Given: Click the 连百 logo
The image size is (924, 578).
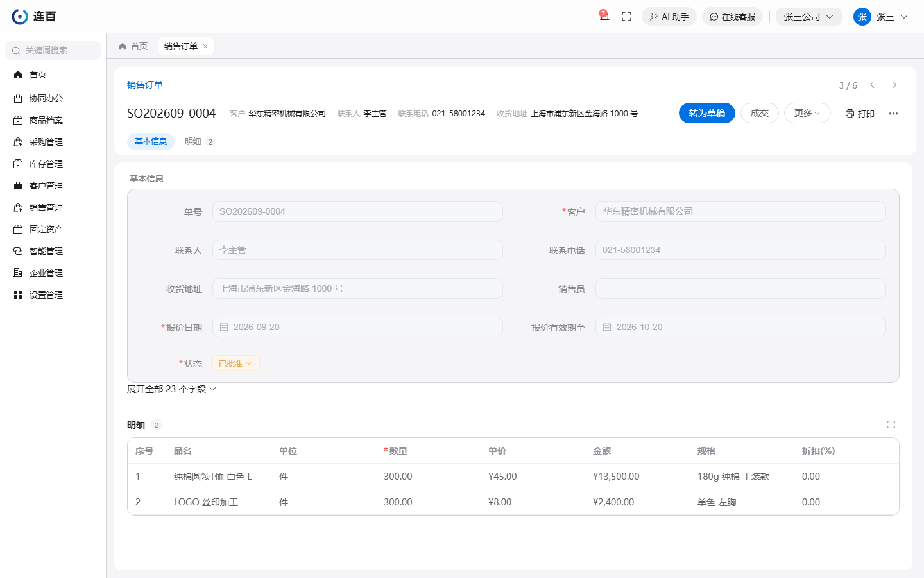Looking at the screenshot, I should [x=34, y=17].
